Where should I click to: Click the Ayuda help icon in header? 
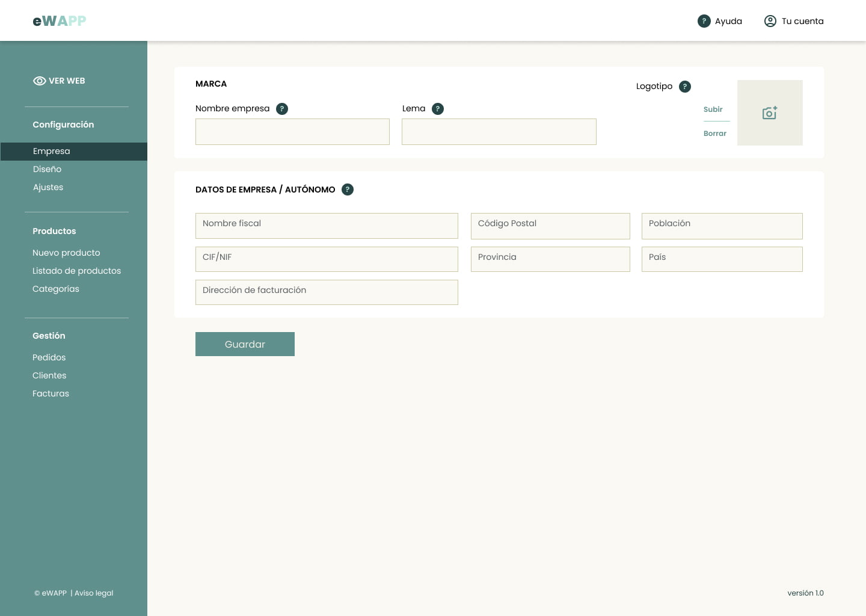[x=704, y=21]
